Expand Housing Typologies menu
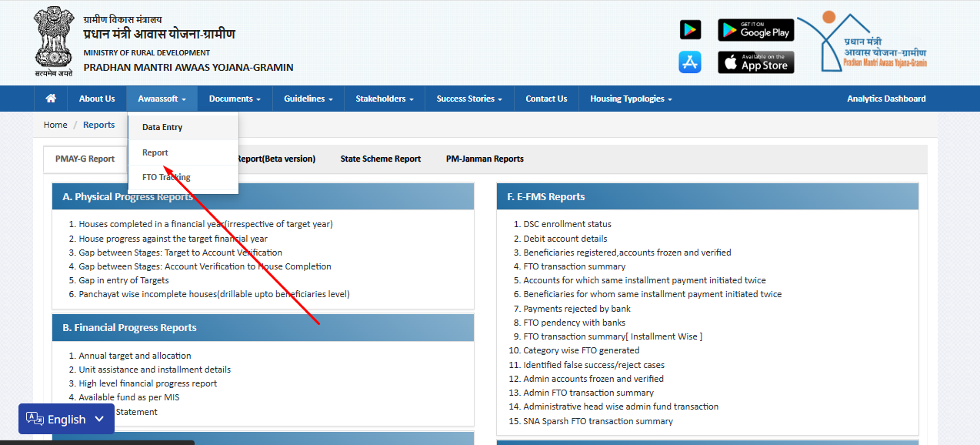The width and height of the screenshot is (980, 445). [631, 99]
